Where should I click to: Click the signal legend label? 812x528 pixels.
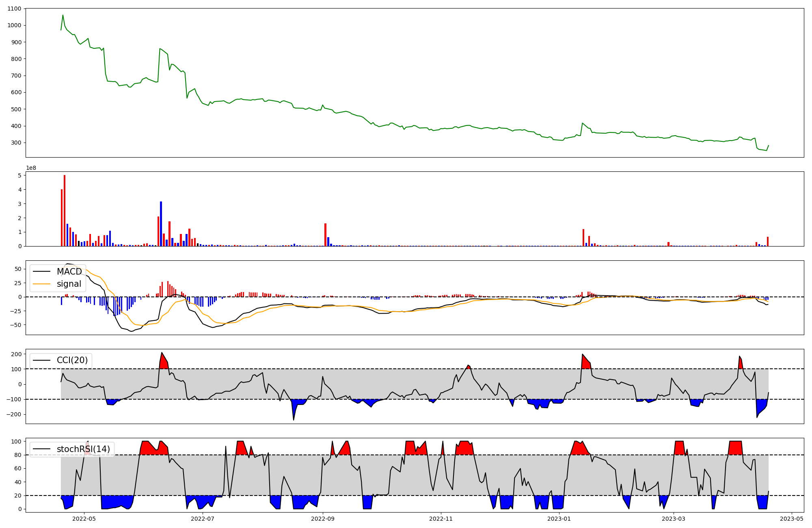click(x=69, y=284)
